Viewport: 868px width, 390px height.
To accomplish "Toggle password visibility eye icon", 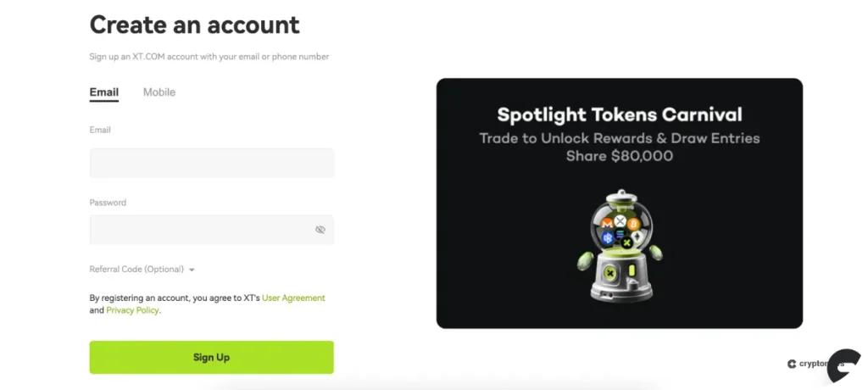I will click(x=320, y=230).
